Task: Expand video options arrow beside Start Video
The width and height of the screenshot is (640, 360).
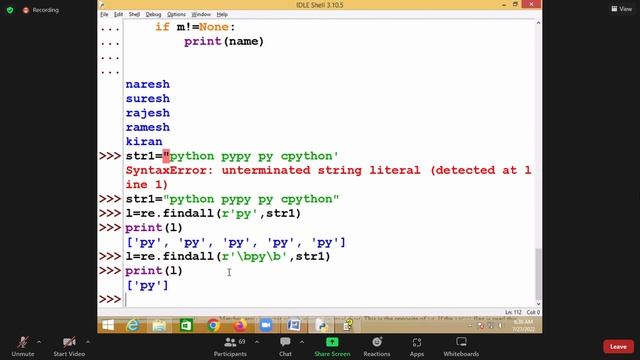Action: [x=88, y=342]
